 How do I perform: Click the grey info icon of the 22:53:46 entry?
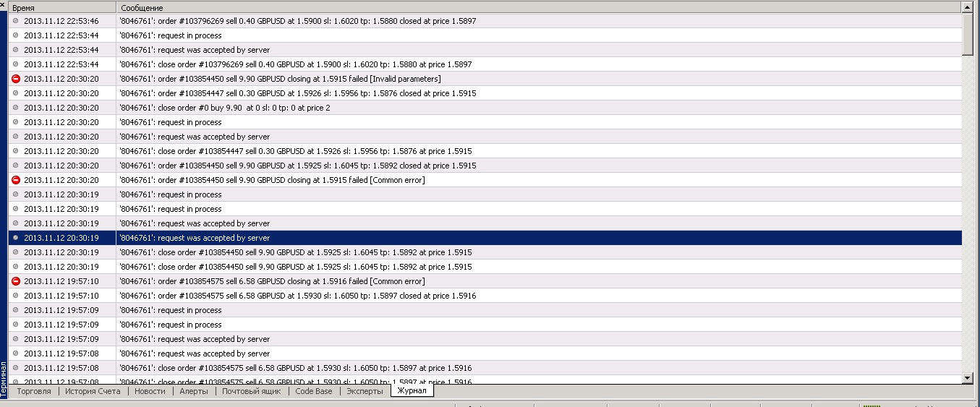click(x=16, y=21)
